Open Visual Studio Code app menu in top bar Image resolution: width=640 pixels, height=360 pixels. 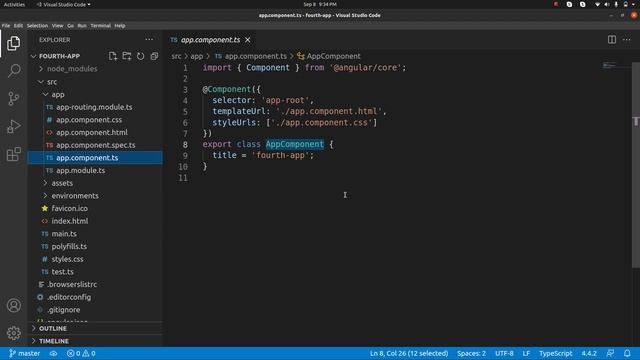coord(64,4)
